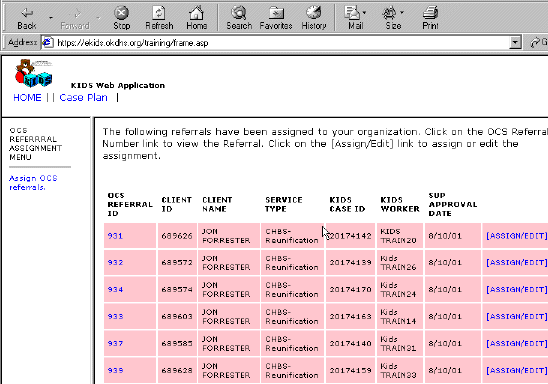Click the CLIENT NAME column header
The height and width of the screenshot is (384, 548).
click(217, 204)
